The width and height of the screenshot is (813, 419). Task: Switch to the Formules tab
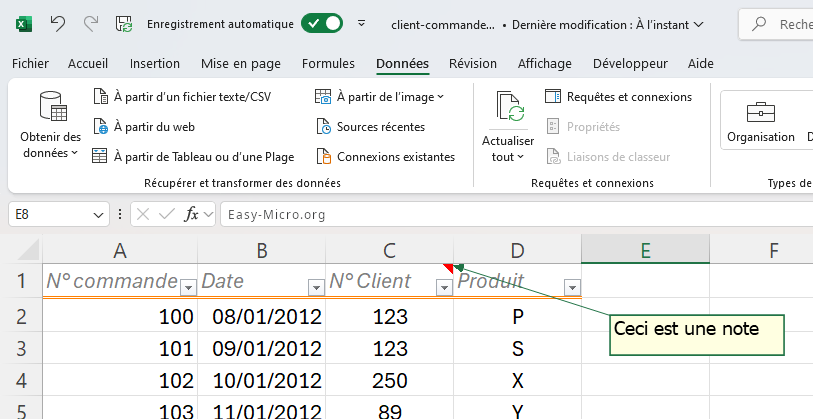(328, 64)
